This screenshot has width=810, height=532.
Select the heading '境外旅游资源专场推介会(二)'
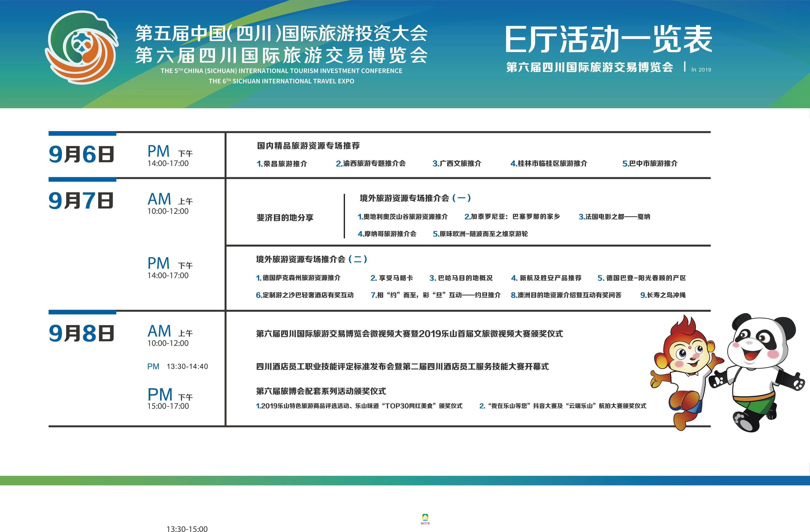[x=311, y=259]
